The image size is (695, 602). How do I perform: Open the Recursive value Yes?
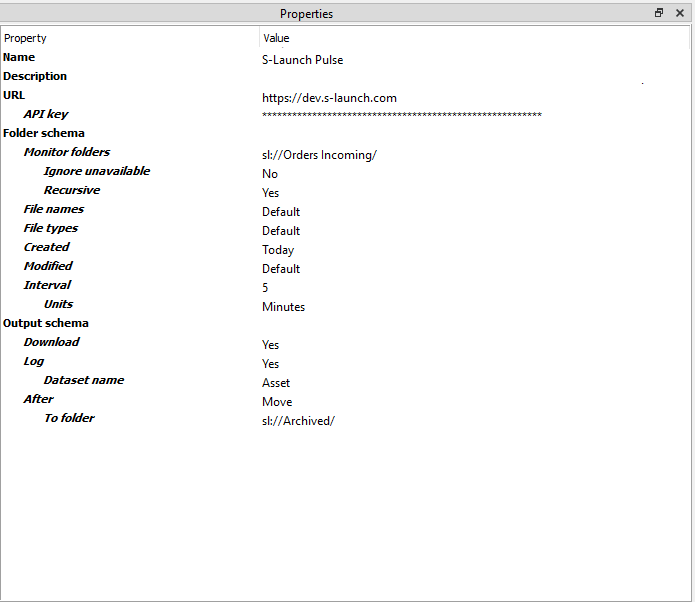point(270,193)
